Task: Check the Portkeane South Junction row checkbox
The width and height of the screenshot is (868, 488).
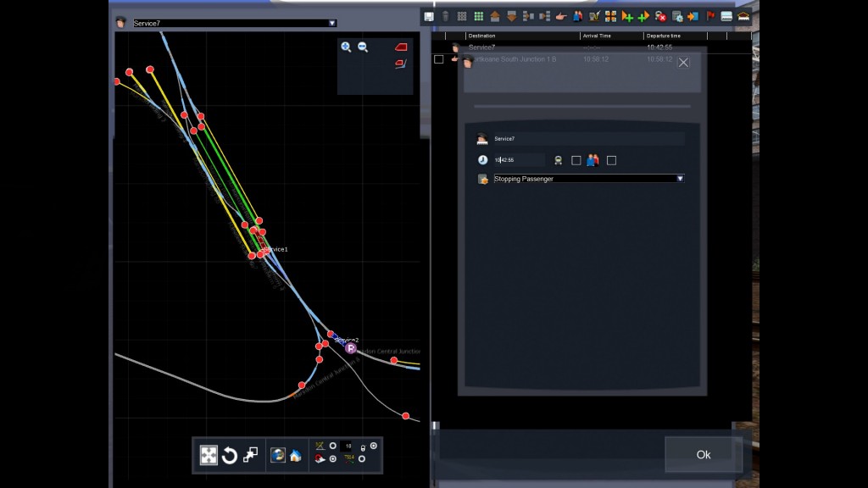Action: tap(438, 59)
